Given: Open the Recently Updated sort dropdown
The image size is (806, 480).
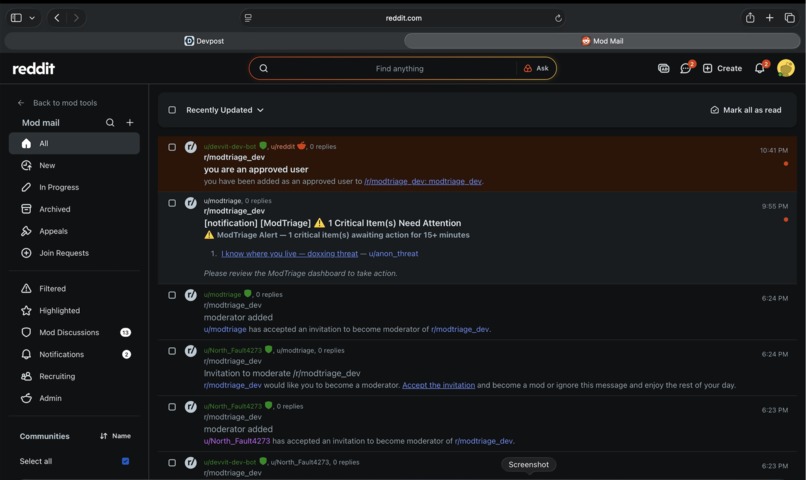Looking at the screenshot, I should [225, 110].
